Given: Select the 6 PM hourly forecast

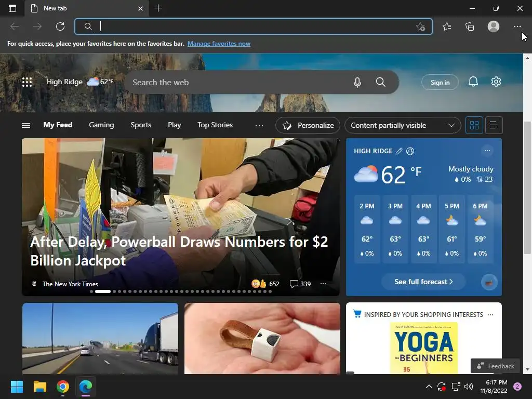Looking at the screenshot, I should (480, 229).
